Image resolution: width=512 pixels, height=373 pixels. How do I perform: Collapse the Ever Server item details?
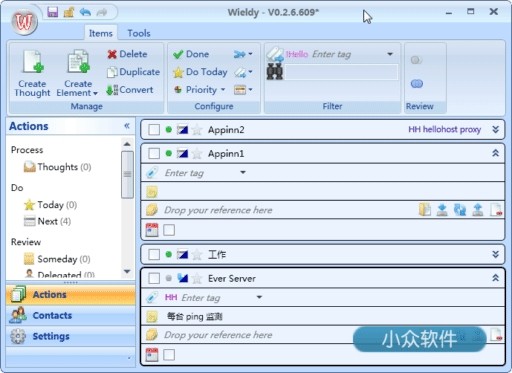[496, 278]
